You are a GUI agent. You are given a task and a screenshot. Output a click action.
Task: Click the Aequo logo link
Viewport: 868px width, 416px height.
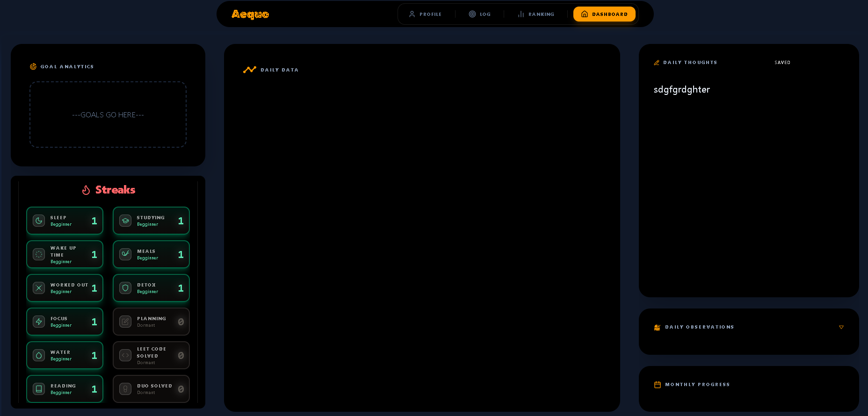point(250,14)
